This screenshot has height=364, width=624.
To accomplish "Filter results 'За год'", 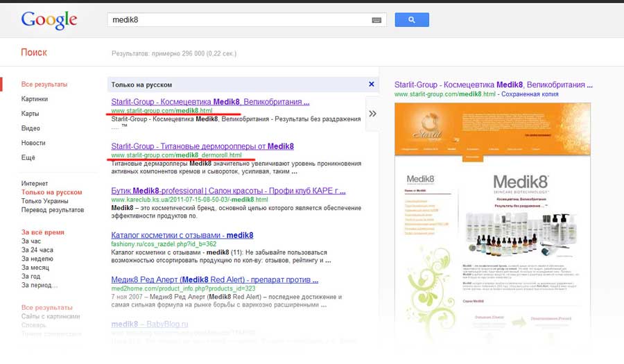I will click(x=31, y=276).
